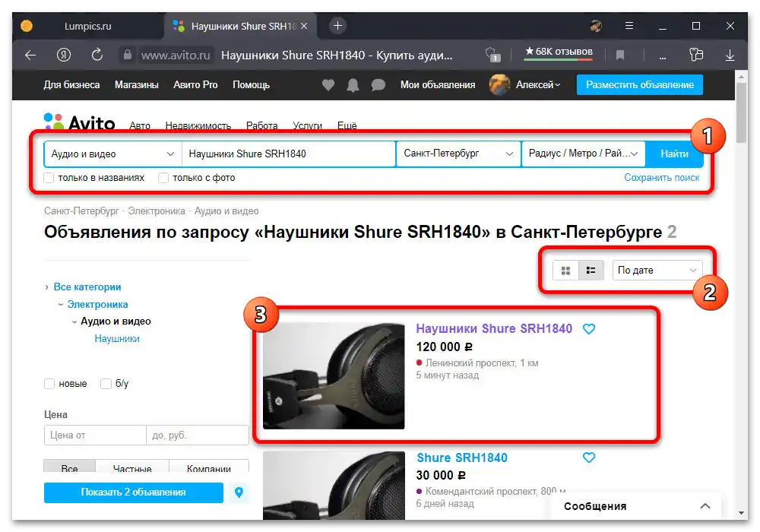
Task: Click Разместить объявление button
Action: click(x=639, y=85)
